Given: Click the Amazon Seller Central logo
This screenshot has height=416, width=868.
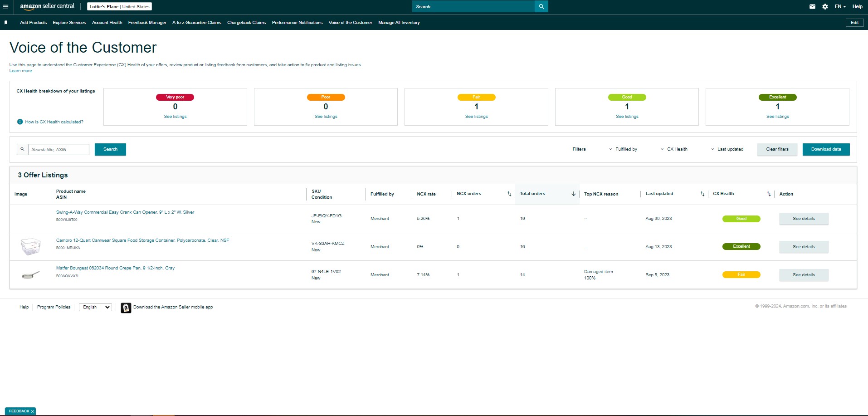Looking at the screenshot, I should click(47, 6).
